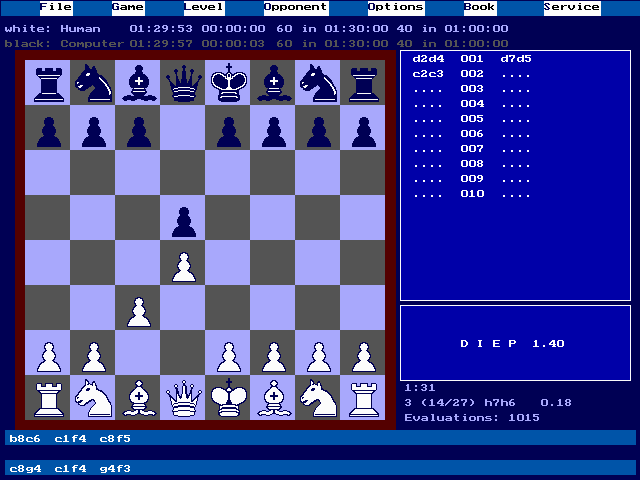Click move number 010 row

tap(472, 193)
